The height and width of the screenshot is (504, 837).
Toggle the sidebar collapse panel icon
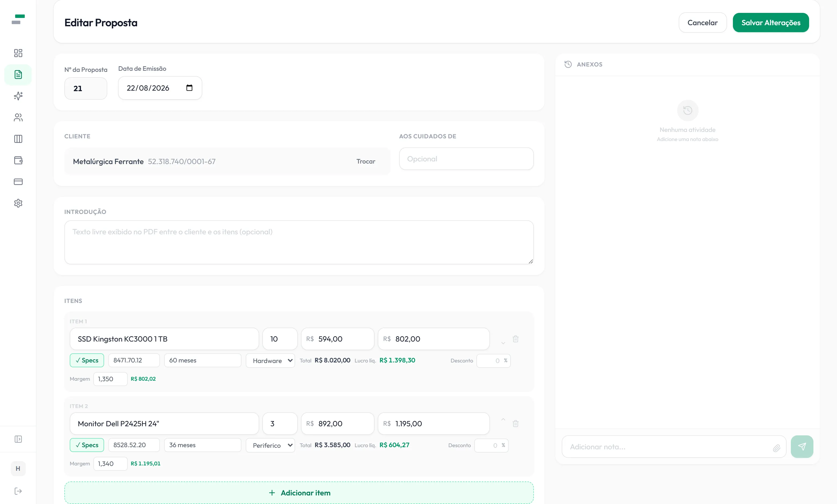[18, 439]
